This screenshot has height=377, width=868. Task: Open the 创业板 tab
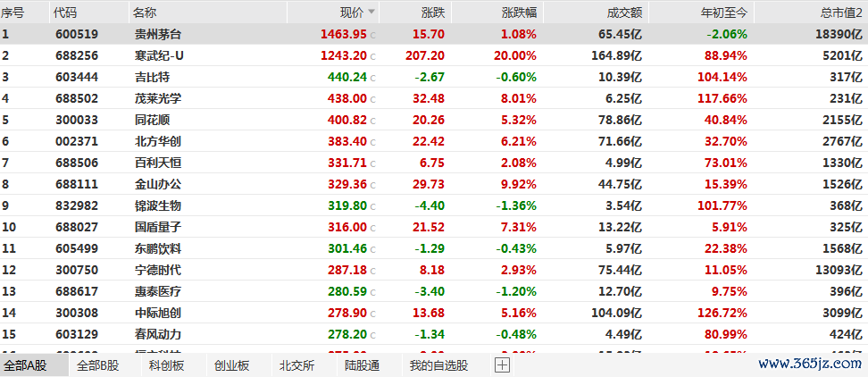pos(232,365)
